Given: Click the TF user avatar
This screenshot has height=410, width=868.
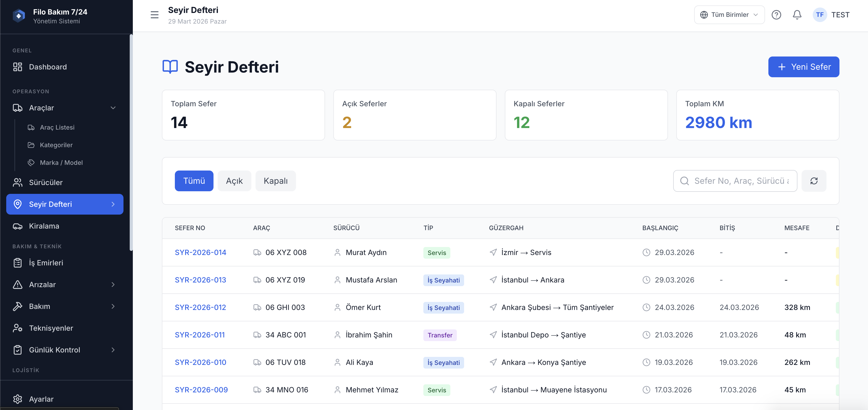Looking at the screenshot, I should pyautogui.click(x=819, y=15).
